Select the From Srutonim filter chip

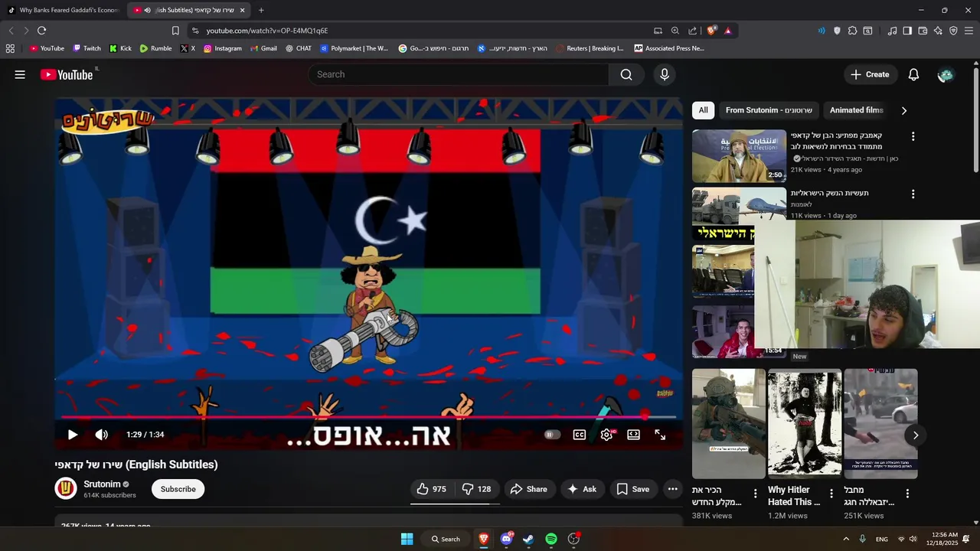(769, 110)
